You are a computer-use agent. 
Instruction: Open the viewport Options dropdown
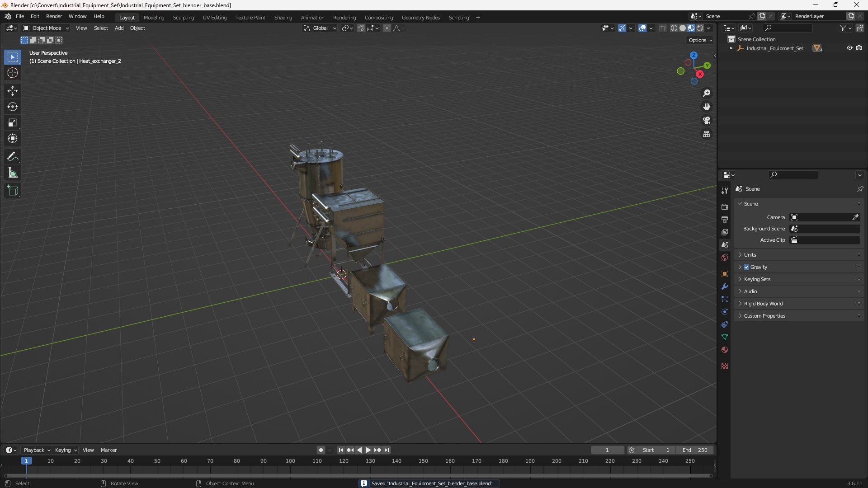click(x=700, y=40)
